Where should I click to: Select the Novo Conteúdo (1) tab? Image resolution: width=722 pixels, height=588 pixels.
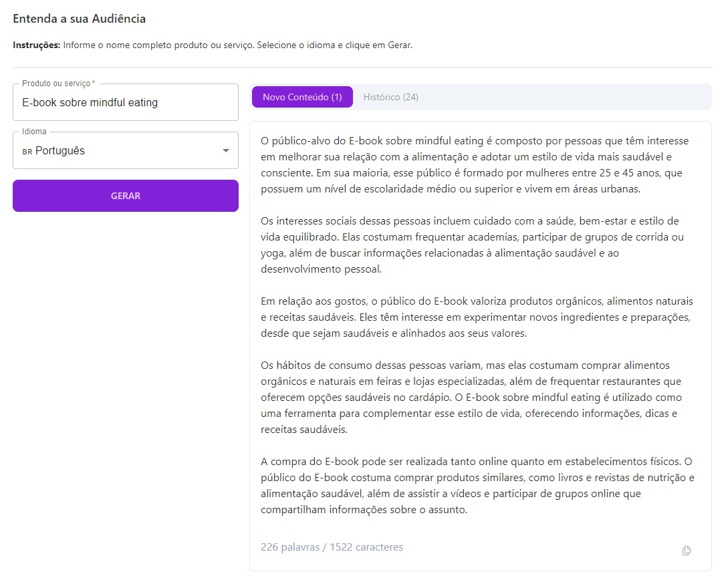(302, 97)
